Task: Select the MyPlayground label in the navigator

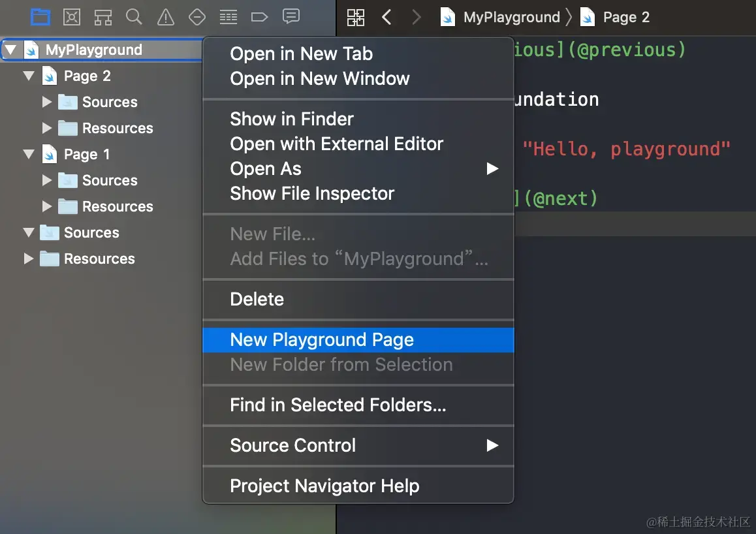Action: [x=94, y=50]
